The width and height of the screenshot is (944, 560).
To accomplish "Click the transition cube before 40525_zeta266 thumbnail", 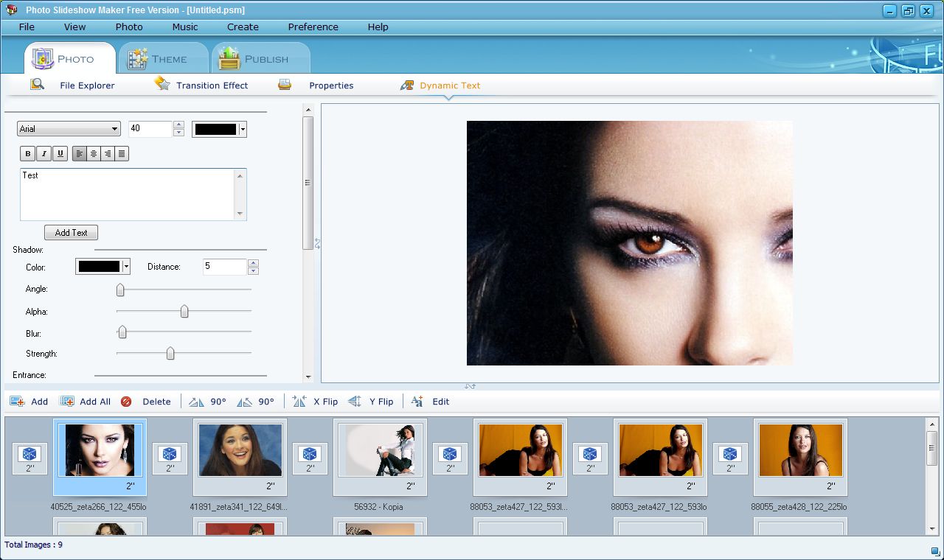I will (30, 458).
